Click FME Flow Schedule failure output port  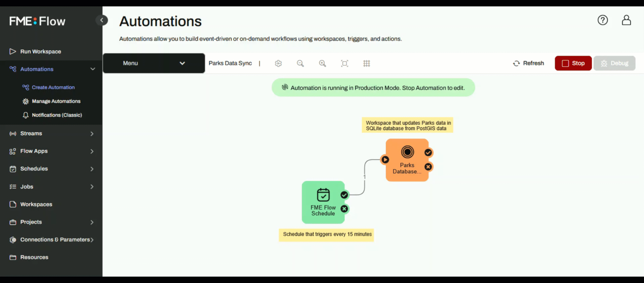(344, 209)
